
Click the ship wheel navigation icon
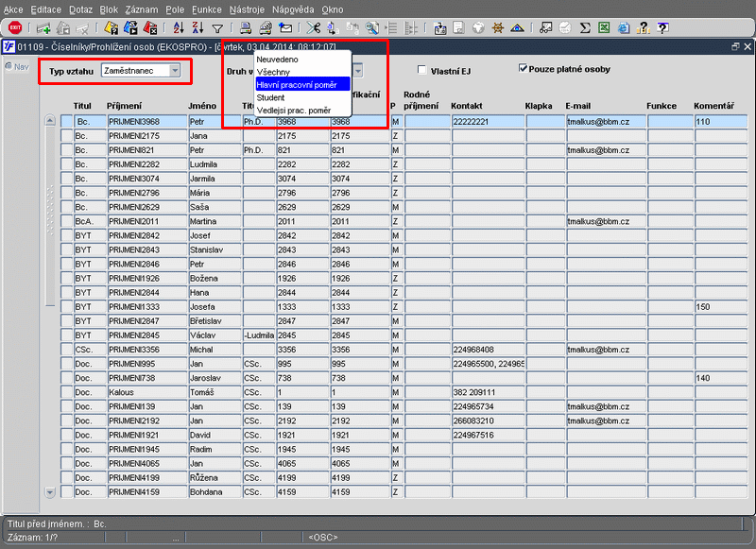498,28
